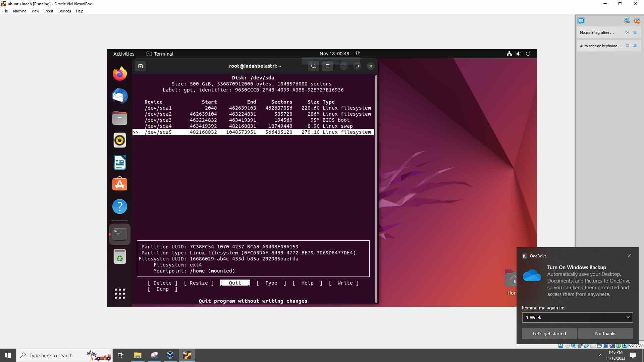Dismiss the Auto capture keyboard notification
This screenshot has width=644, height=362.
[x=635, y=46]
